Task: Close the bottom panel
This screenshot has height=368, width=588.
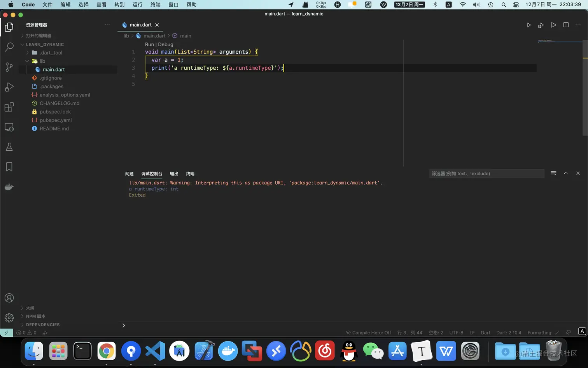Action: click(x=578, y=173)
